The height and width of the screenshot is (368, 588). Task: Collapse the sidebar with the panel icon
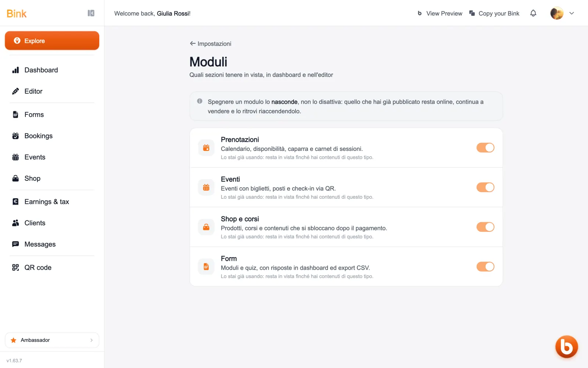click(x=91, y=13)
